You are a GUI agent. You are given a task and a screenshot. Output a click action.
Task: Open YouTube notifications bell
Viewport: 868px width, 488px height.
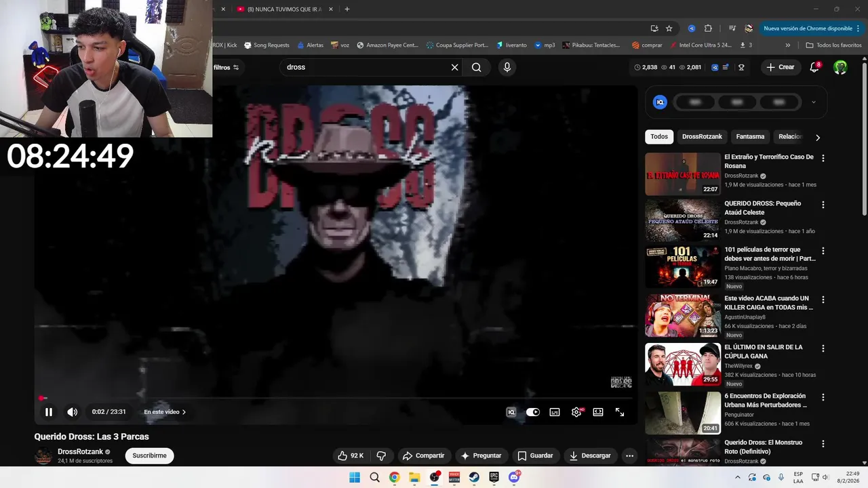point(815,67)
